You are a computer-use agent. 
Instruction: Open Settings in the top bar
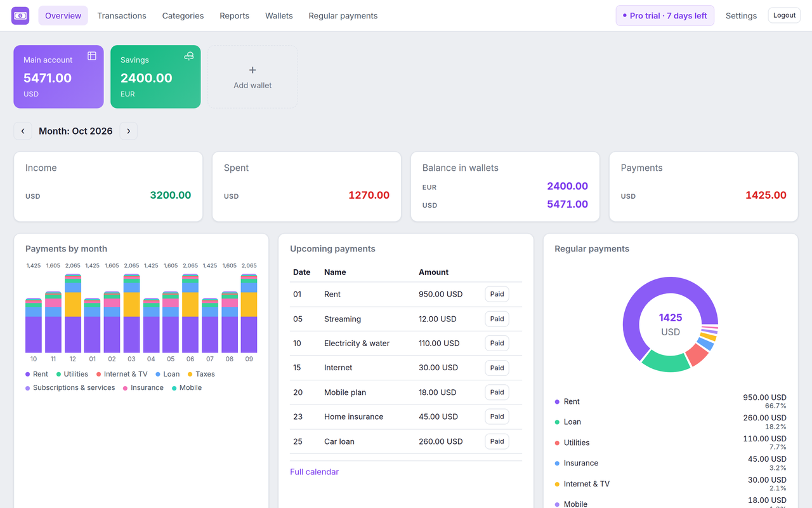point(741,15)
